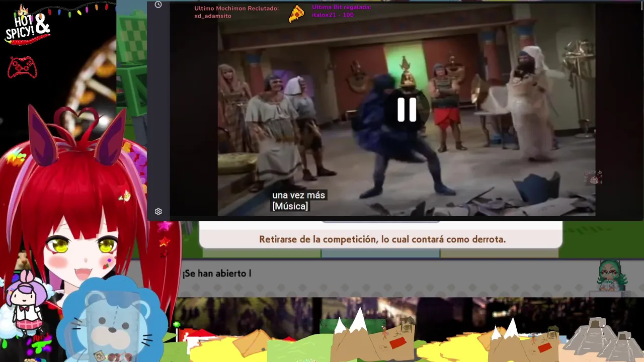Pause the video with the center pause button
The height and width of the screenshot is (362, 644).
(407, 109)
